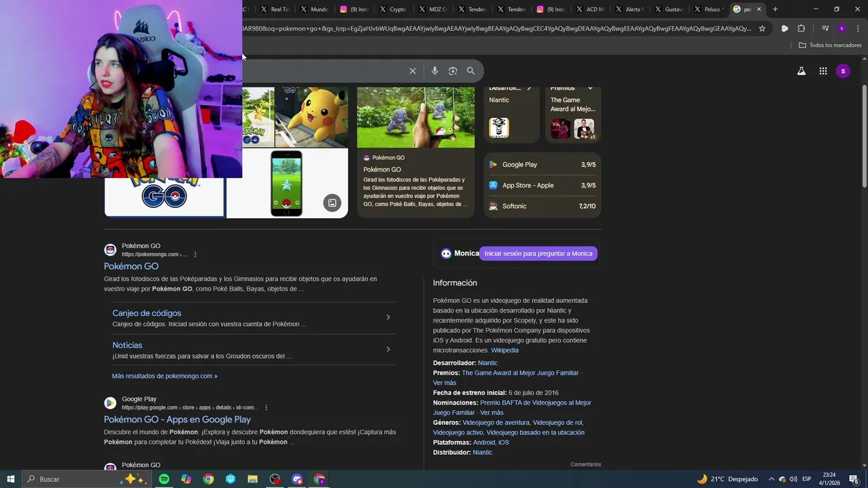The image size is (868, 488).
Task: Switch to the Crypto tab
Action: tap(393, 9)
